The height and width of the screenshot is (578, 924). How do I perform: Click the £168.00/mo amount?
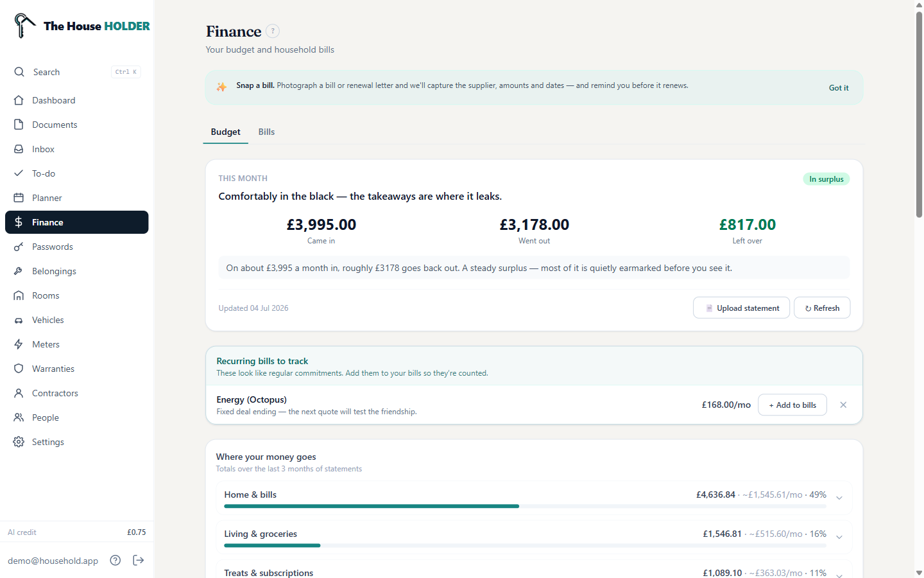(x=726, y=405)
